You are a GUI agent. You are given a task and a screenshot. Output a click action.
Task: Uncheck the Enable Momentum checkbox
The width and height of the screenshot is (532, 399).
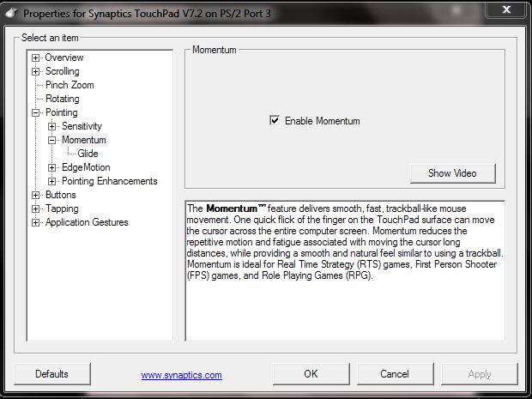coord(275,120)
